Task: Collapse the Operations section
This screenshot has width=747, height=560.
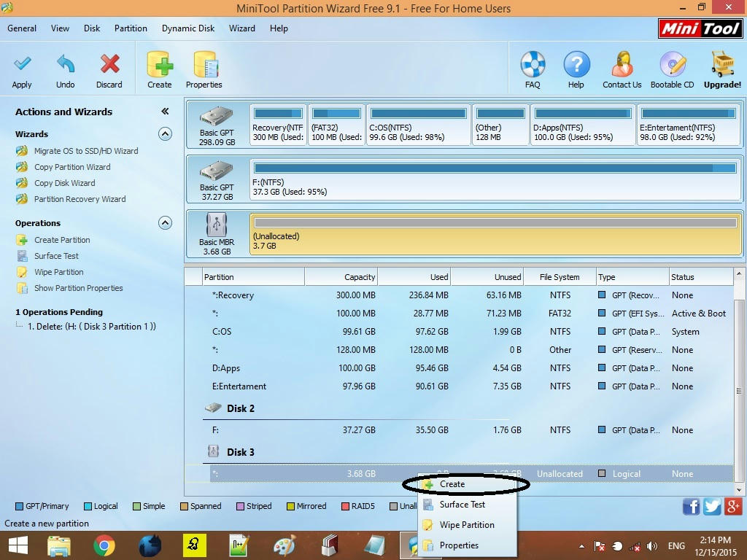Action: pos(165,223)
